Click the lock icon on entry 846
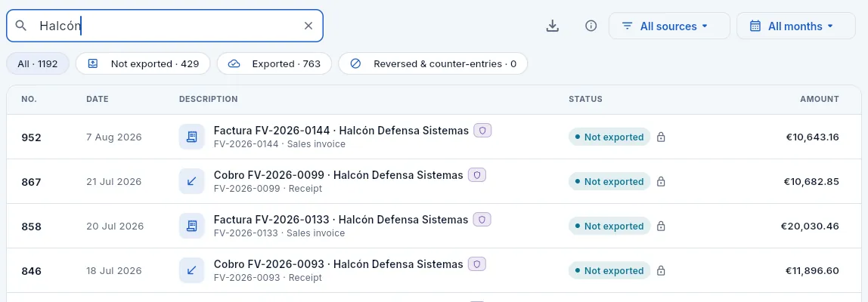 [x=660, y=270]
